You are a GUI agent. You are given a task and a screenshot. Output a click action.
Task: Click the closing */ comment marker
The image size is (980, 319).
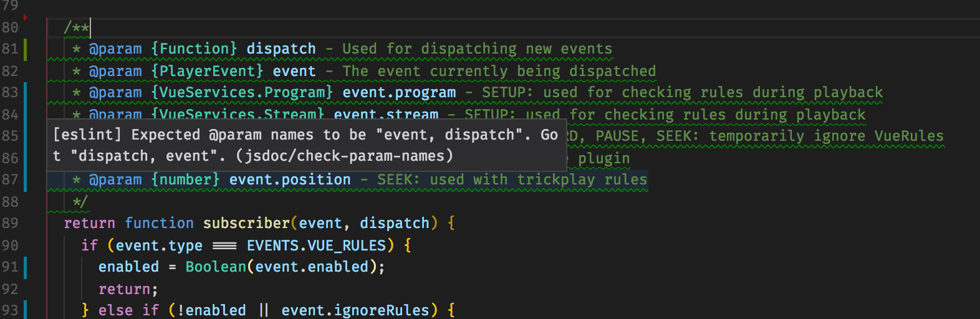pos(80,202)
